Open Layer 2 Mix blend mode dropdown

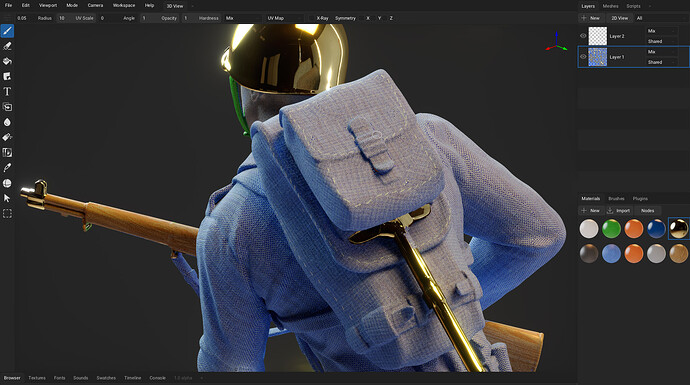click(x=661, y=31)
